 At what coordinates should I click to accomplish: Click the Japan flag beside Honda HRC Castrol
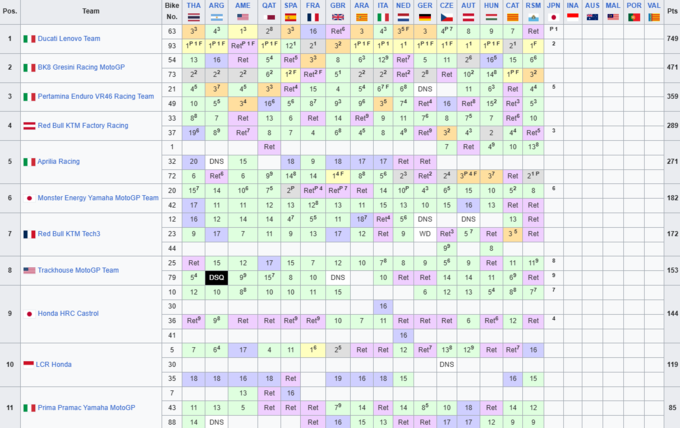tap(29, 313)
